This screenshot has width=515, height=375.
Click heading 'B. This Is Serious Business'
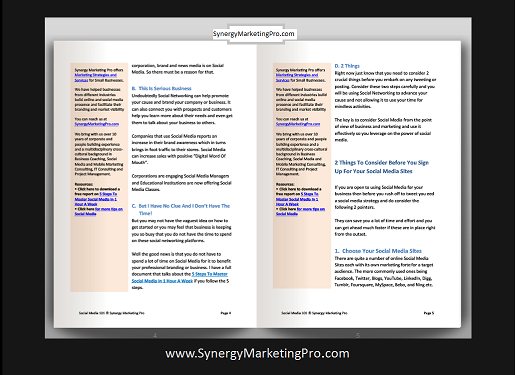click(162, 88)
